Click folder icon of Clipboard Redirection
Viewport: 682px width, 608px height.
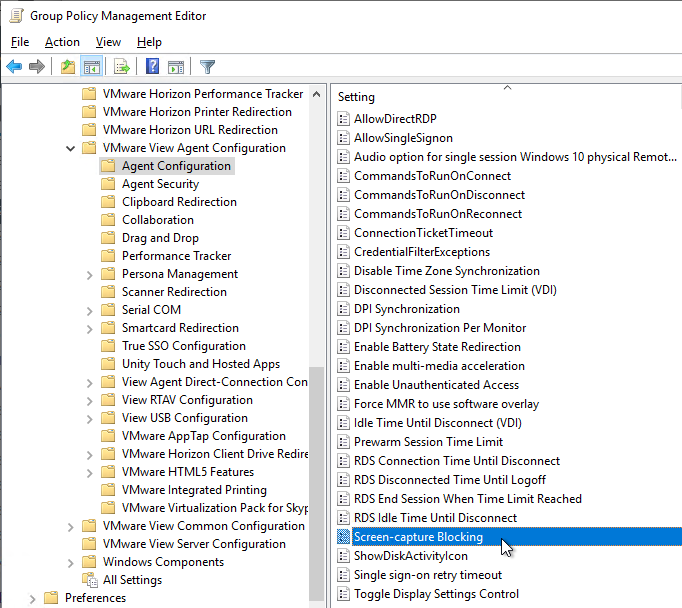click(108, 202)
